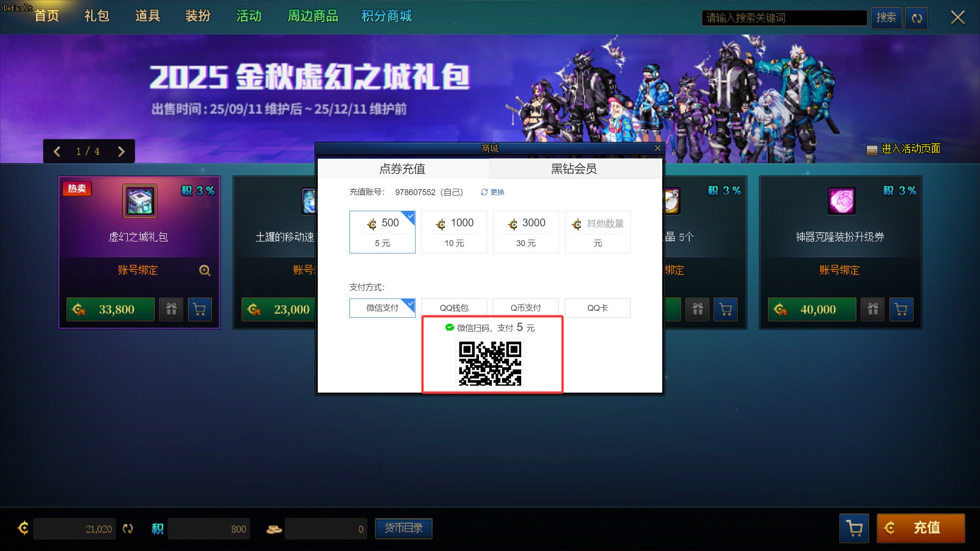This screenshot has width=980, height=551.
Task: Select the 3000 points 30 元 option
Action: click(x=525, y=232)
